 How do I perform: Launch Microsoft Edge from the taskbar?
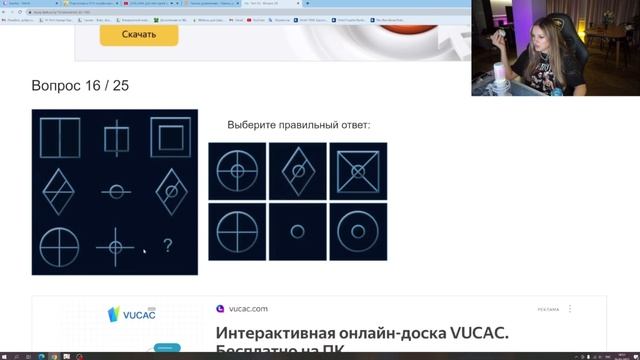pyautogui.click(x=41, y=356)
